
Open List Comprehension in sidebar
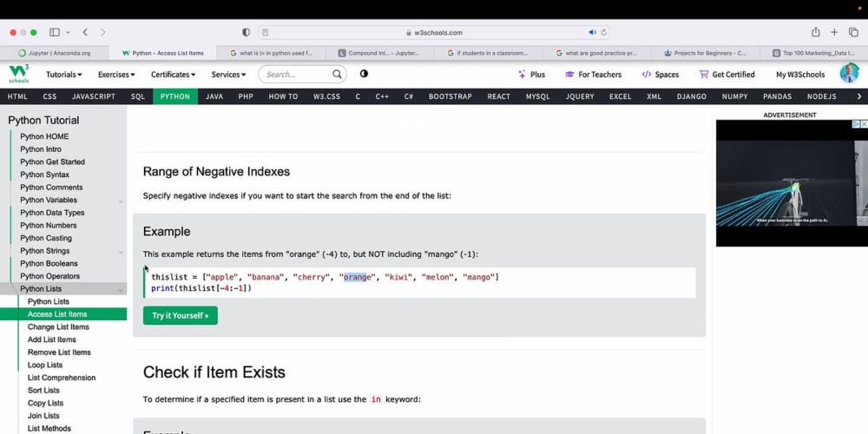tap(62, 378)
